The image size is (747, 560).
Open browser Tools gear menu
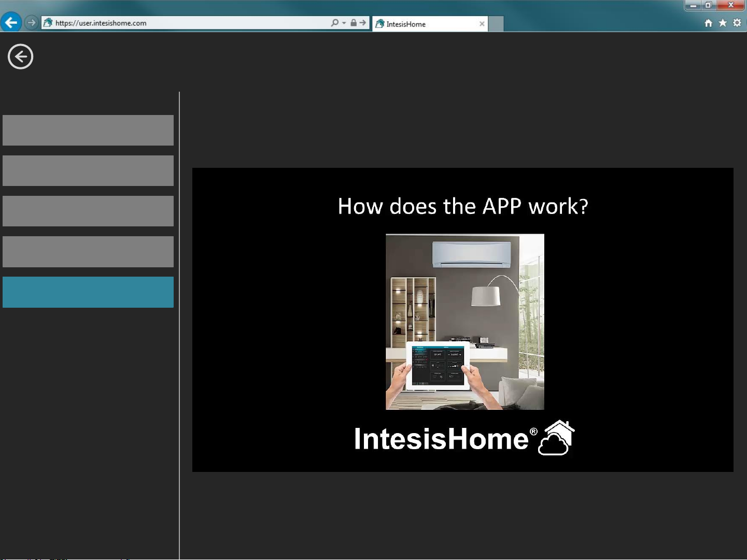click(x=737, y=23)
